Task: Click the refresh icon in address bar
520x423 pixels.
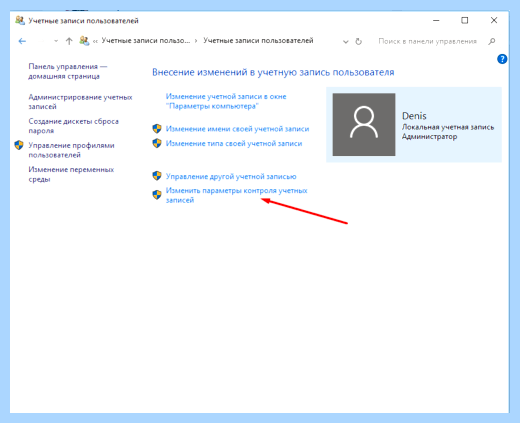Action: click(x=358, y=41)
